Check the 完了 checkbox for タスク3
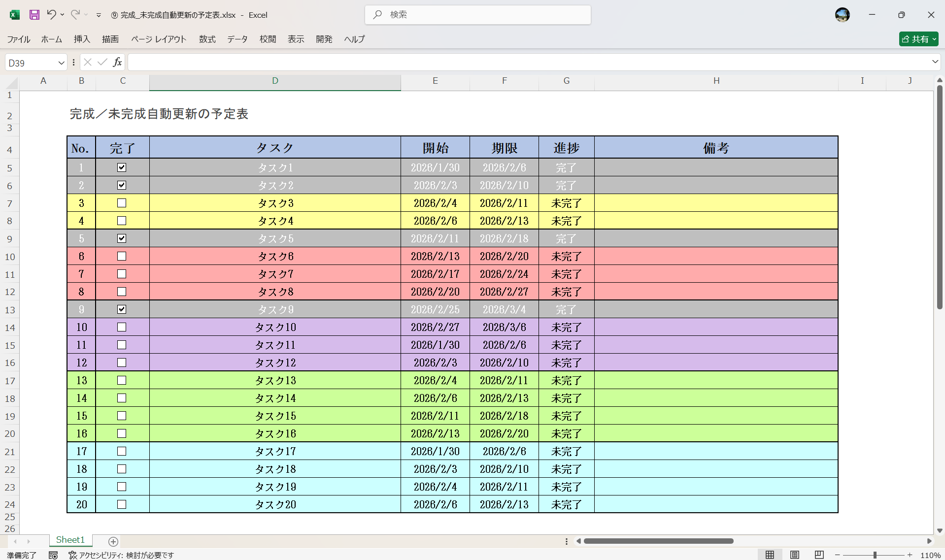This screenshot has width=945, height=560. coord(122,203)
